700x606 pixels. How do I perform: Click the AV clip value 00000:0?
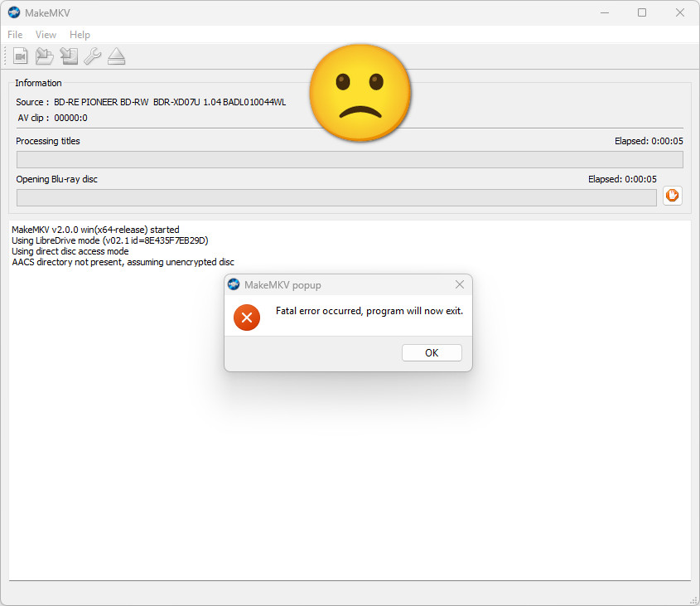[70, 118]
